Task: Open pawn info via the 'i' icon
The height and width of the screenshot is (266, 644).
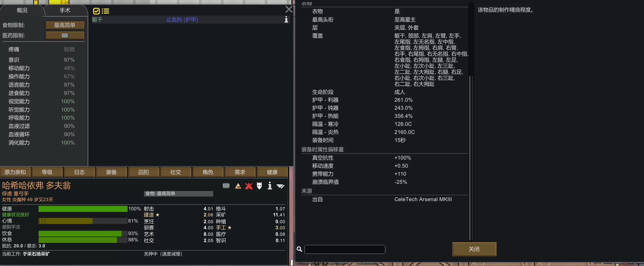Action: tap(270, 186)
